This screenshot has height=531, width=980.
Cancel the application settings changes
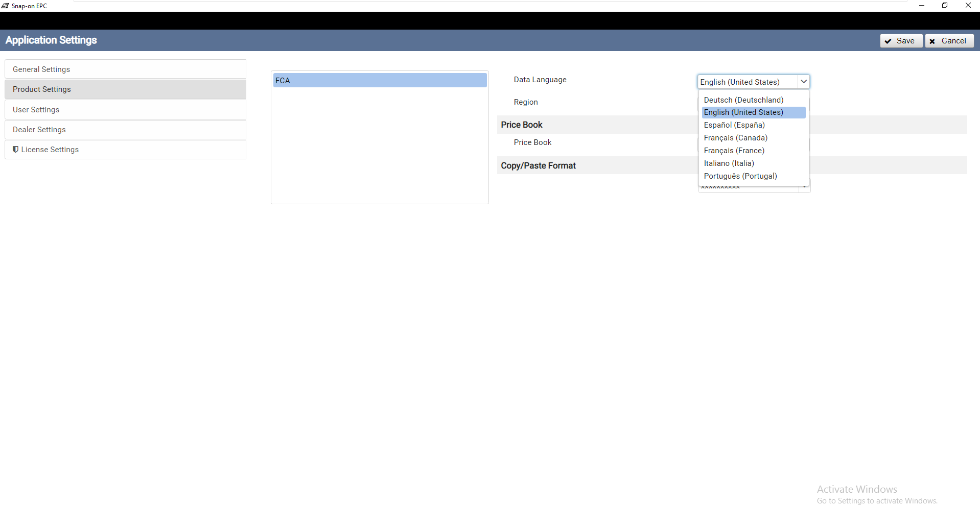[949, 41]
